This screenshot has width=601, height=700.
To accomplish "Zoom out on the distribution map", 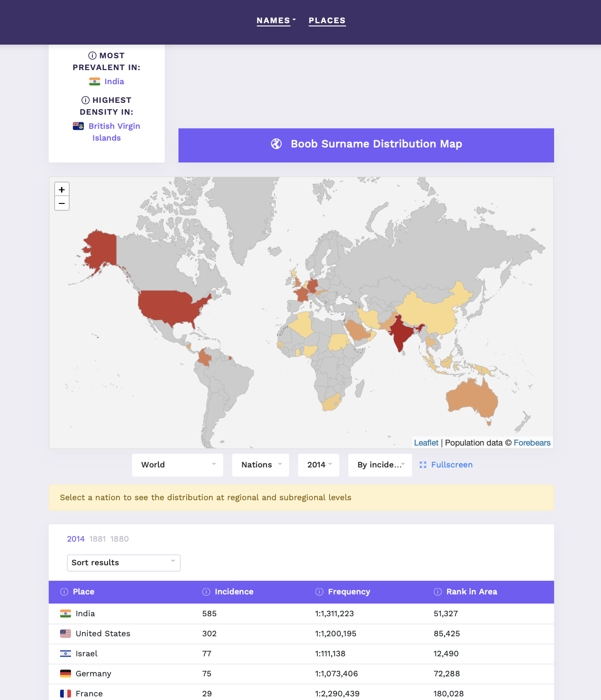I will click(x=62, y=203).
